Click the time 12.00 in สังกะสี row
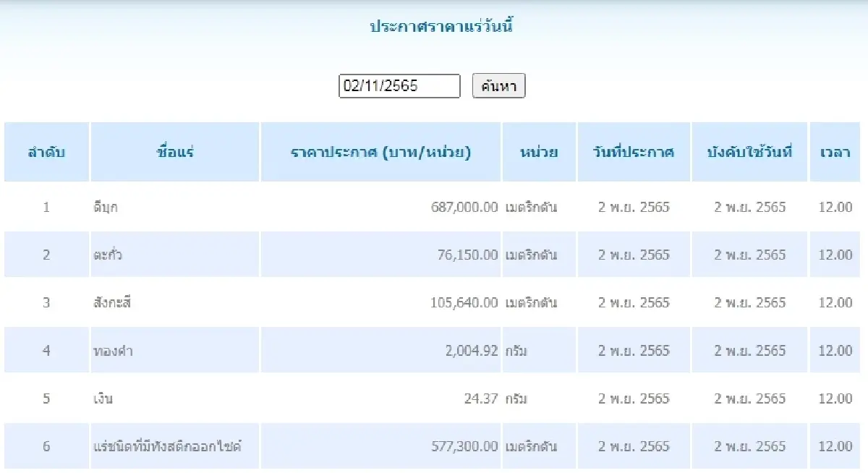 click(835, 302)
